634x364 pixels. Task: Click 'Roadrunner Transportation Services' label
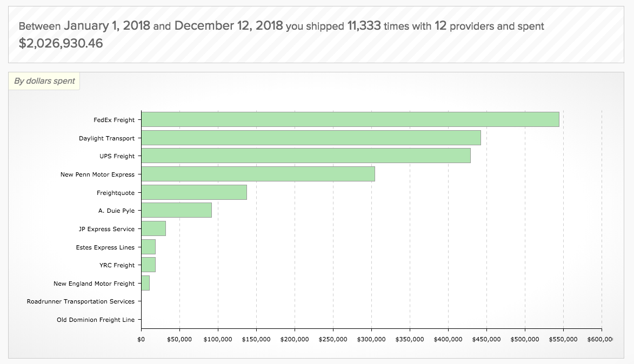(81, 301)
